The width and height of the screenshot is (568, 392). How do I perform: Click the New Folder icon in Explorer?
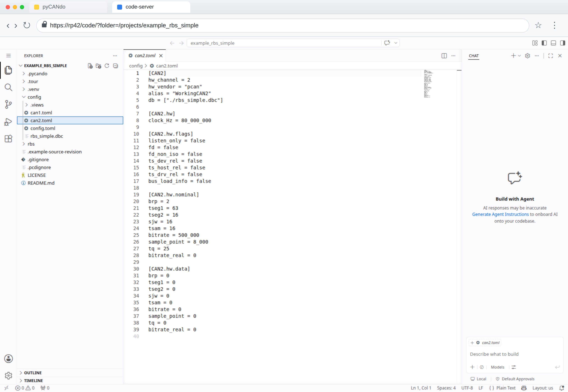pyautogui.click(x=99, y=66)
